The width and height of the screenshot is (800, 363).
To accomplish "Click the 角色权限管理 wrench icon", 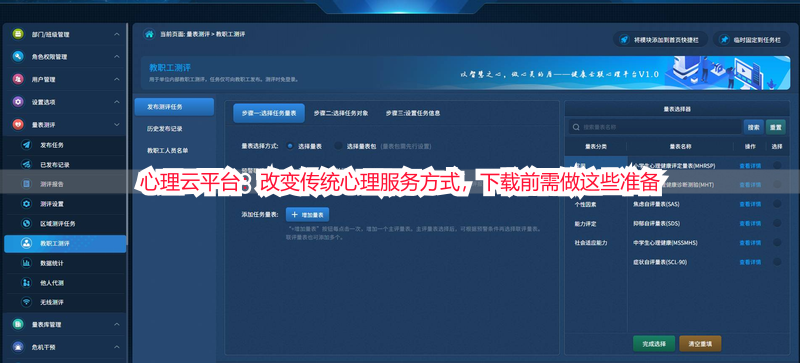I will click(x=18, y=57).
